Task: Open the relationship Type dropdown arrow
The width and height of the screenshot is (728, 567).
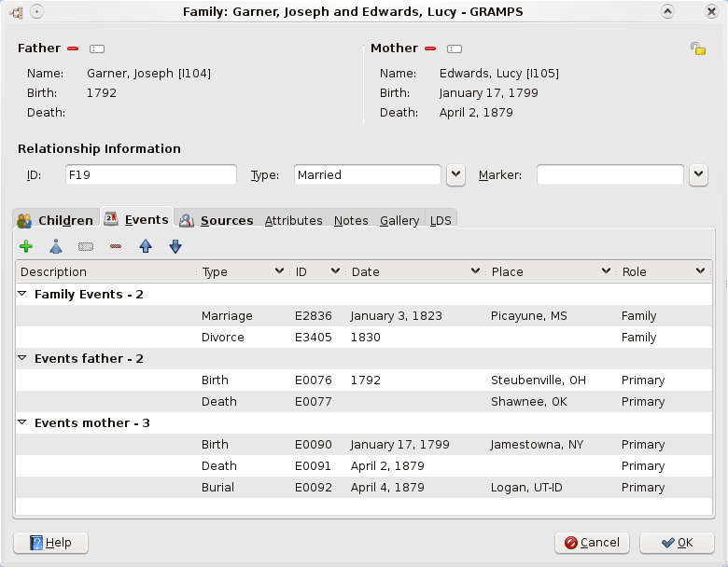Action: pos(455,175)
